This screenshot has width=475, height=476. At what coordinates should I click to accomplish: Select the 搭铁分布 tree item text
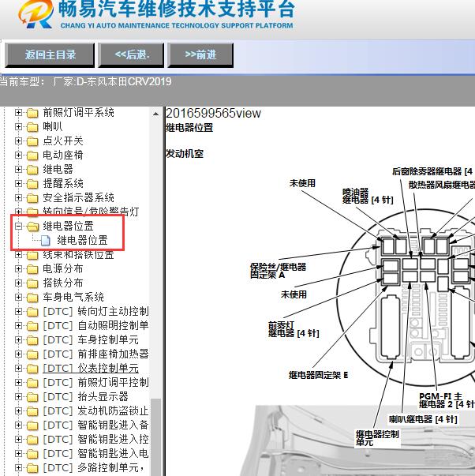[x=63, y=283]
